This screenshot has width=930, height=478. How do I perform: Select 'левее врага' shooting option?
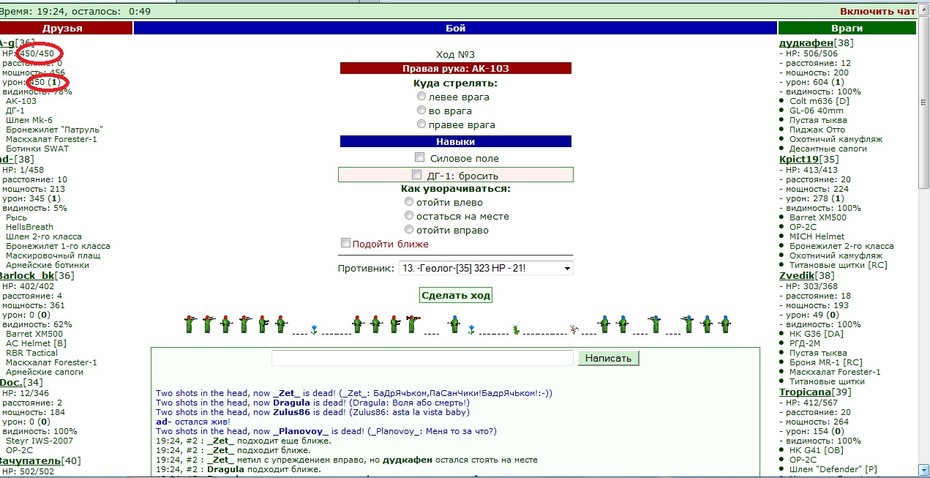point(421,96)
